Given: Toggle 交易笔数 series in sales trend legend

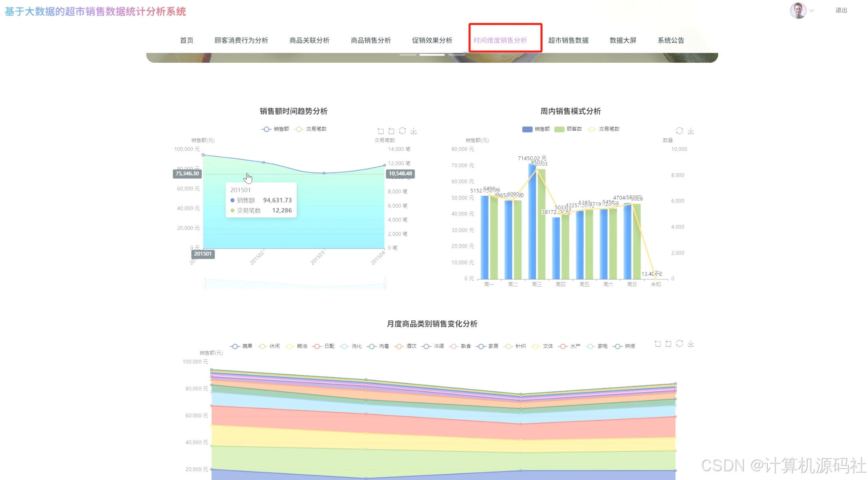Looking at the screenshot, I should (x=311, y=129).
